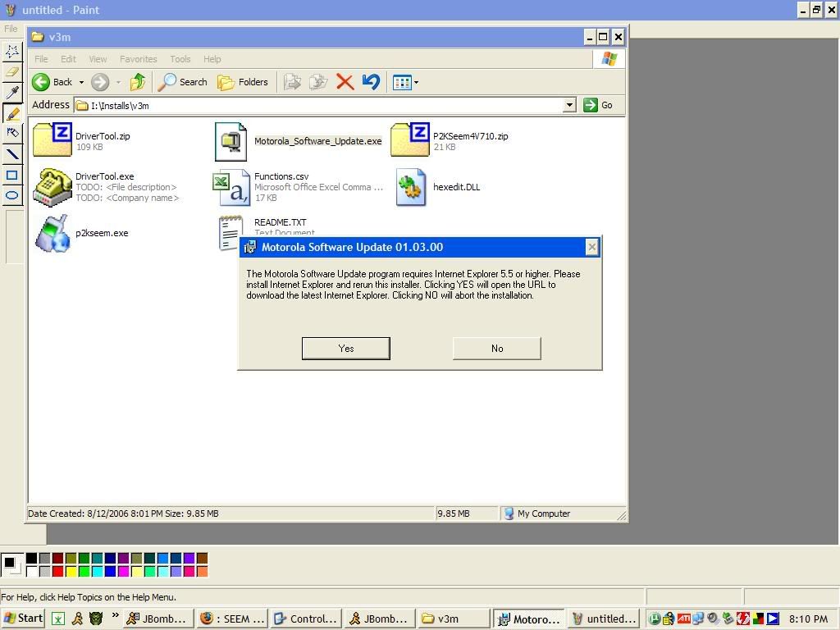Select the Rectangle shape tool
The height and width of the screenshot is (630, 840).
(12, 175)
